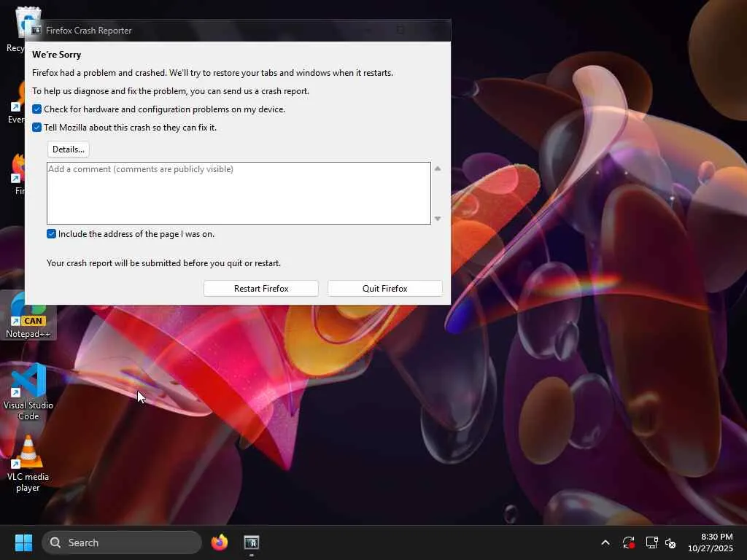
Task: Click the "We're Sorry" heading
Action: 57,54
